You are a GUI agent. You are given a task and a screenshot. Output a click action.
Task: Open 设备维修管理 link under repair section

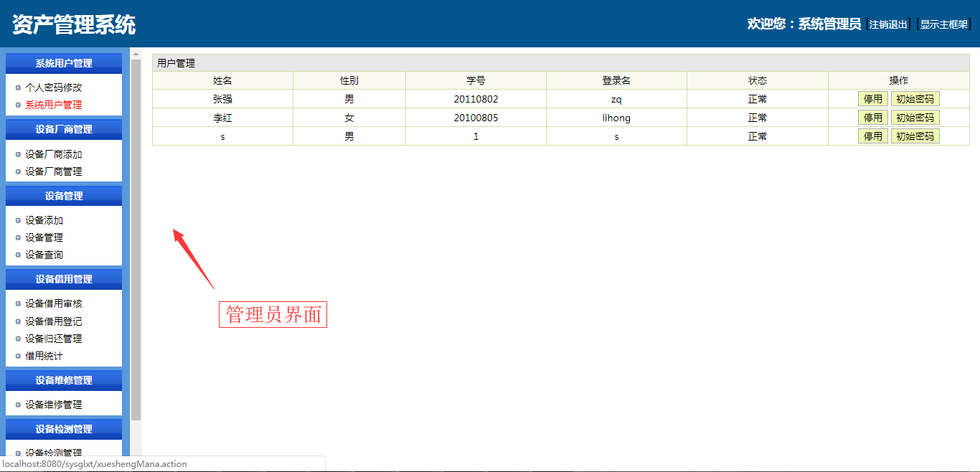(x=54, y=405)
